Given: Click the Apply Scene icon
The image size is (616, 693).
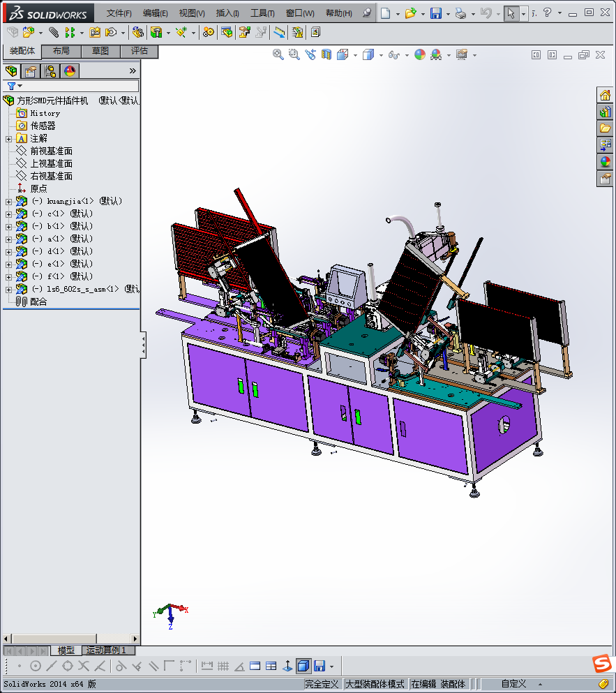Looking at the screenshot, I should (x=436, y=54).
